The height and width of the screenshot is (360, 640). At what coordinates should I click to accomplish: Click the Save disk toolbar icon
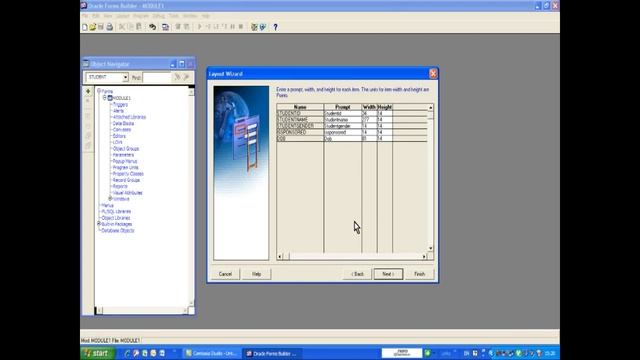point(101,27)
